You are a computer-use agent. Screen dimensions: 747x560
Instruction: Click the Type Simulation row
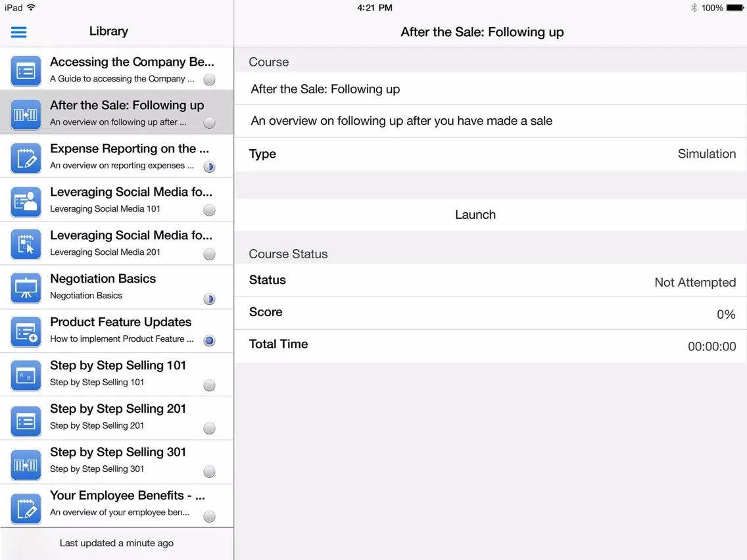[x=491, y=154]
